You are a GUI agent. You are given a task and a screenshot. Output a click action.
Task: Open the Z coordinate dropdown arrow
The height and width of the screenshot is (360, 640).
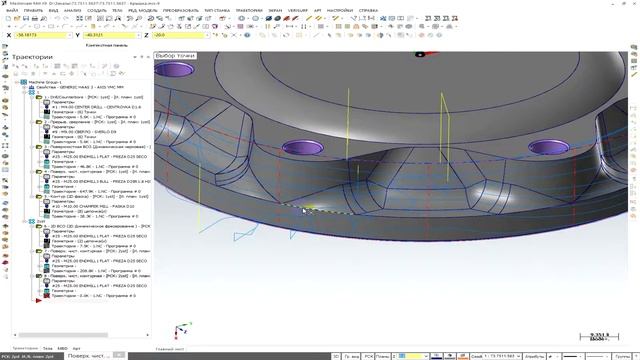[x=208, y=36]
